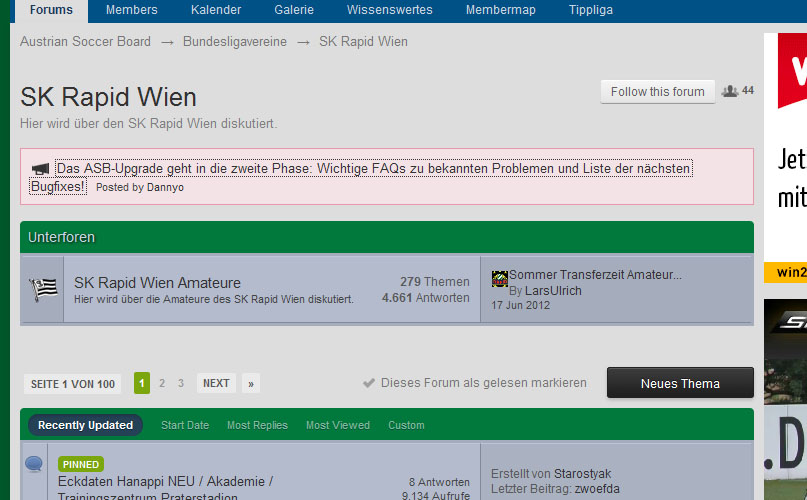Click the lower sidebar advertisement image

tap(785, 399)
